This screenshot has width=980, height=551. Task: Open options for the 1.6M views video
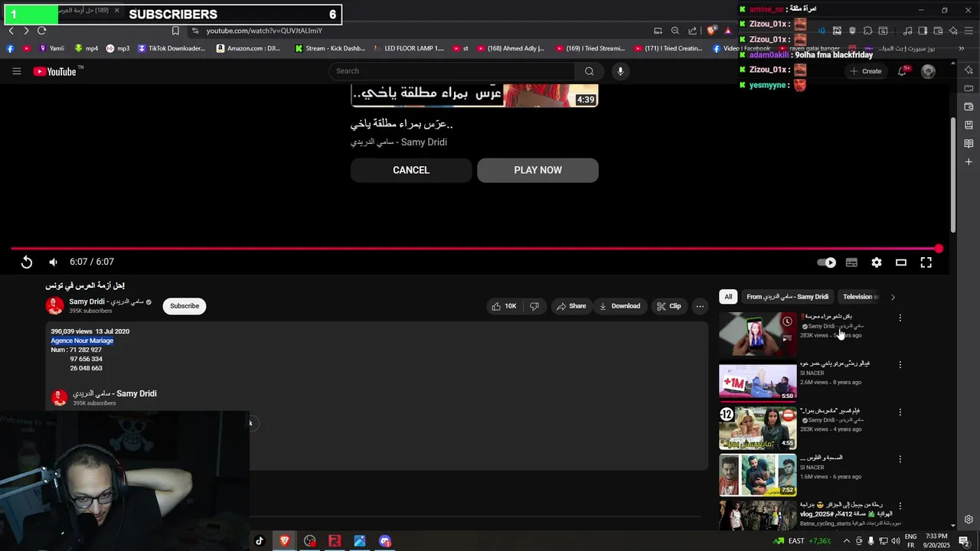pos(900,459)
